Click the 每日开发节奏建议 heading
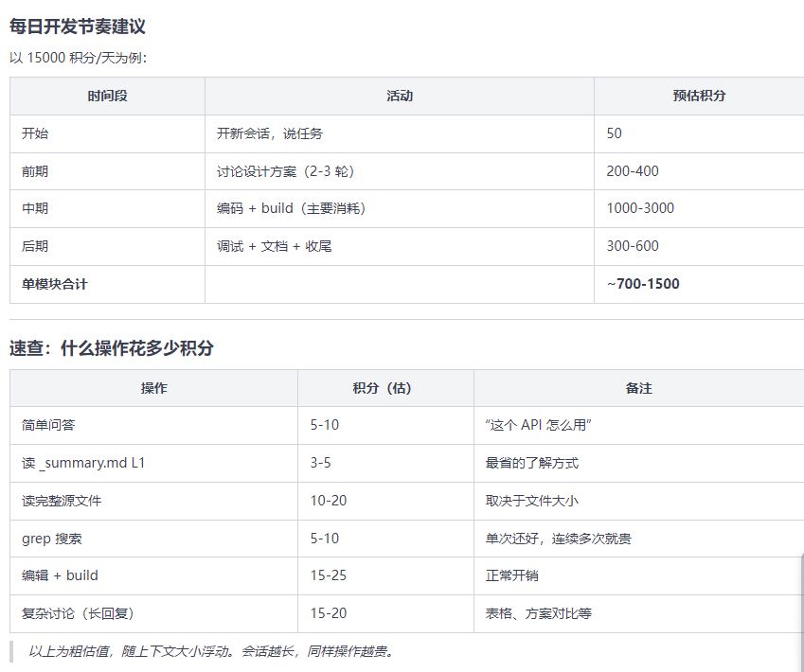 click(x=78, y=27)
